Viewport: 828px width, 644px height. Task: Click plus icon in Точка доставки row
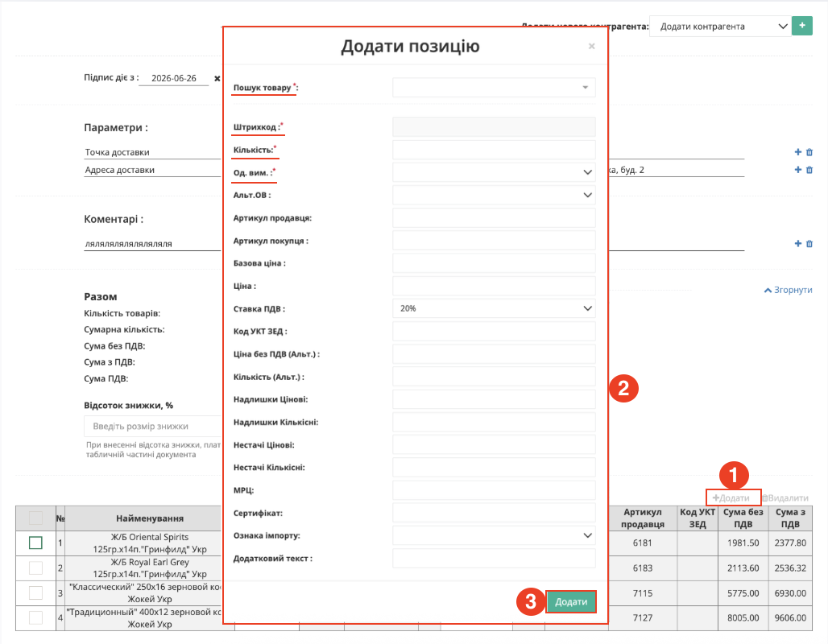798,152
